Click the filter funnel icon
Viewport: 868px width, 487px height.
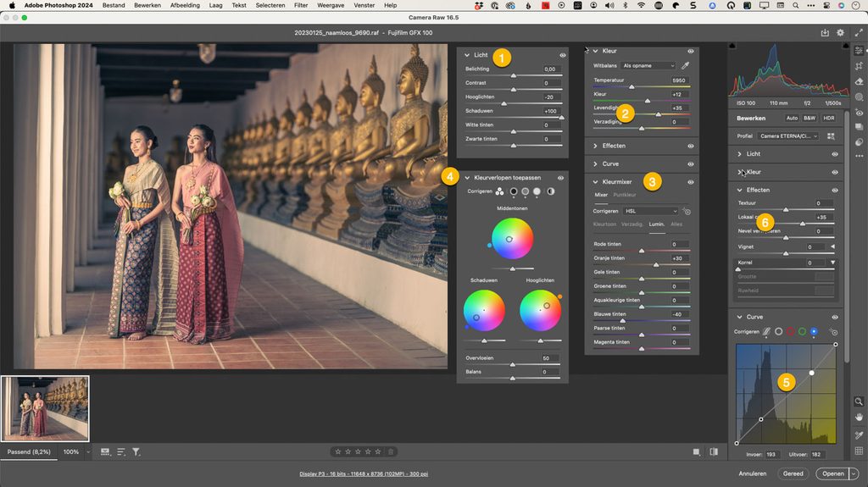(136, 452)
